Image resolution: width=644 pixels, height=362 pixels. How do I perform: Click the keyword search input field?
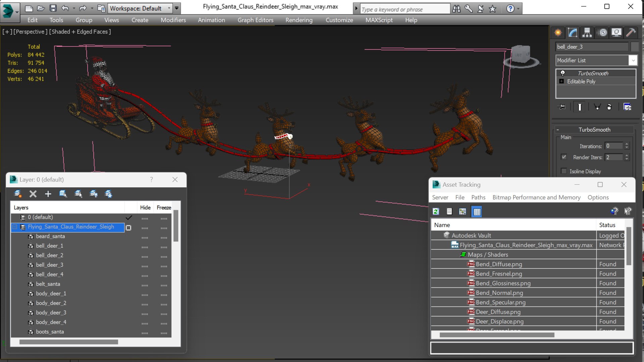click(x=405, y=9)
